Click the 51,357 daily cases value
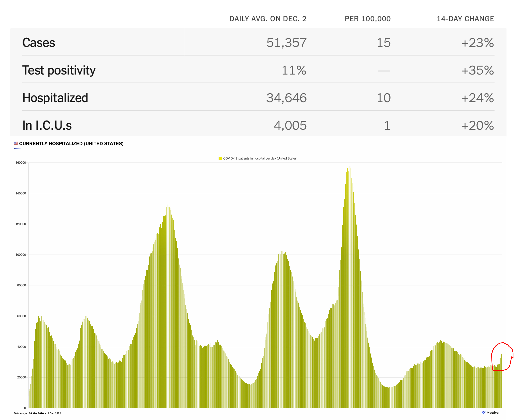This screenshot has height=420, width=518. click(x=286, y=43)
